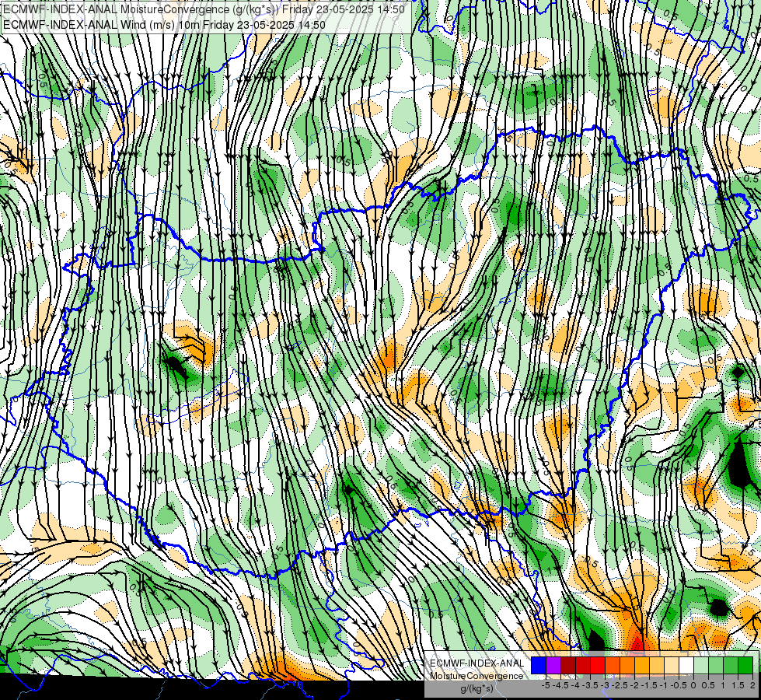Click the Wind (m/s) 10m title line
This screenshot has width=761, height=700.
click(x=164, y=24)
